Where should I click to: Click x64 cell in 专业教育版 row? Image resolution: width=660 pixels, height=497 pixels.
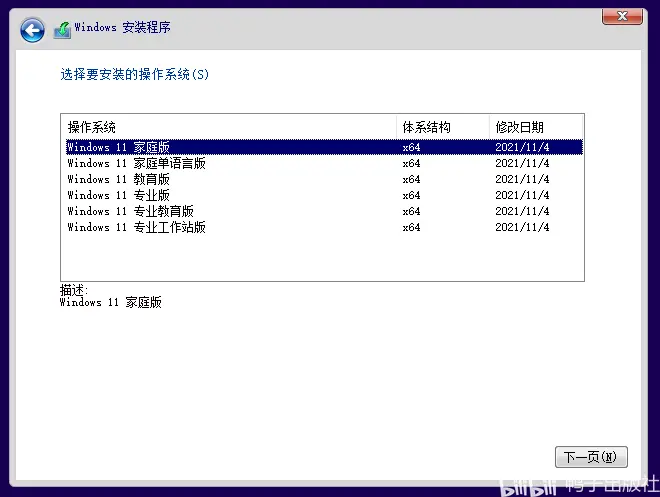411,211
